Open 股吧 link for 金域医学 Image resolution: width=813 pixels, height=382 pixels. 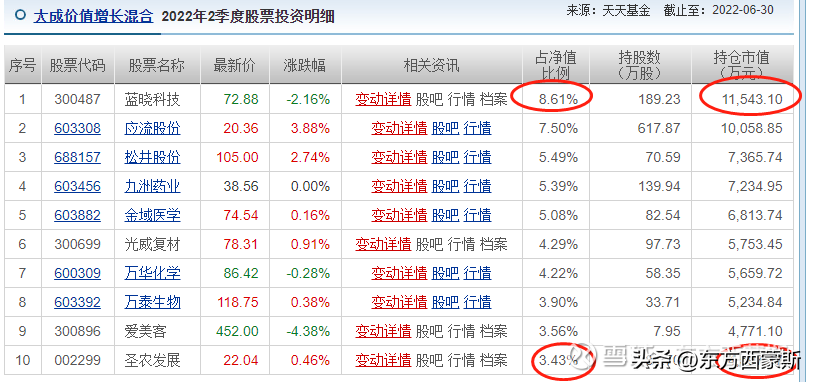coord(445,215)
